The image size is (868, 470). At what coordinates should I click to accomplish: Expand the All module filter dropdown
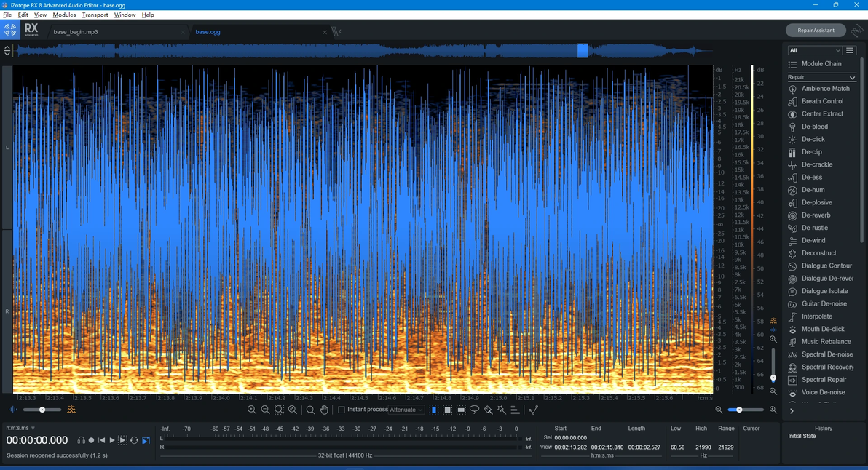tap(814, 50)
